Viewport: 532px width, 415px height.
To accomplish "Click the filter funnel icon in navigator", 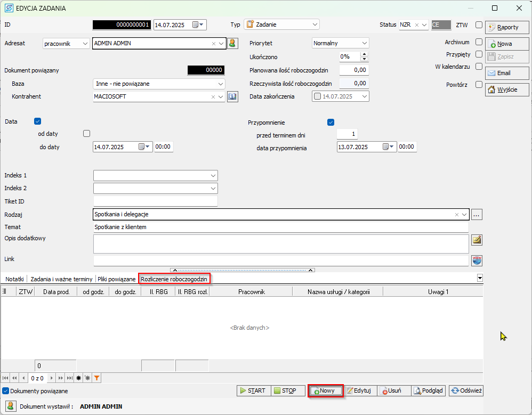I will click(96, 378).
